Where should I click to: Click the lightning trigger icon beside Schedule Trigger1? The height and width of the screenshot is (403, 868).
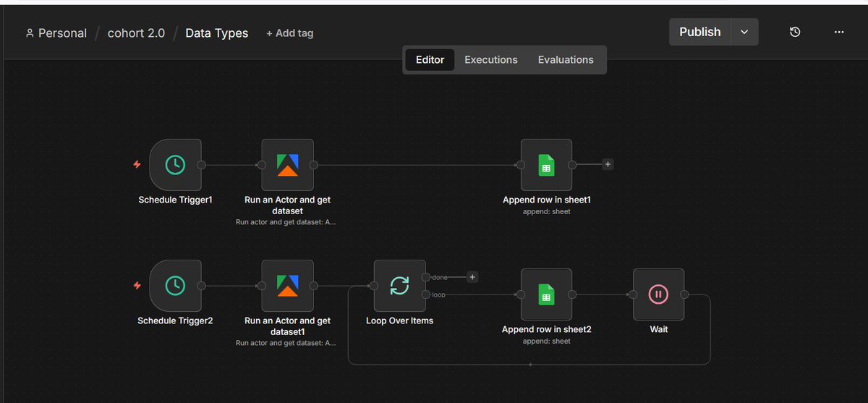(137, 165)
